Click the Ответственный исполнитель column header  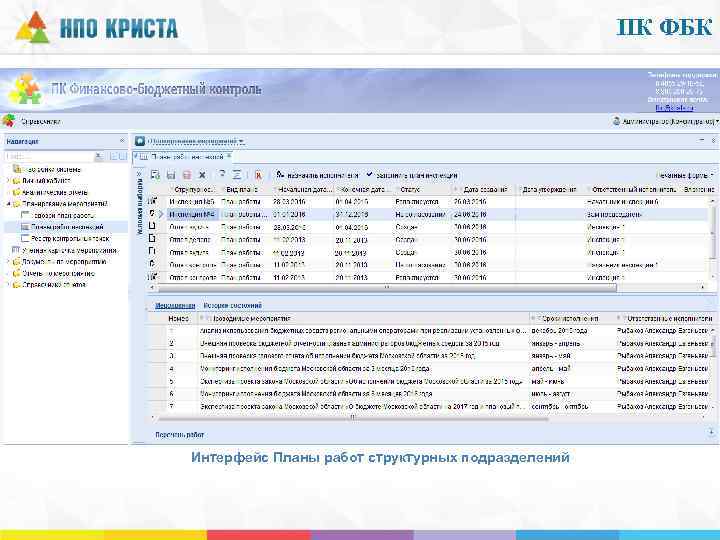[634, 189]
